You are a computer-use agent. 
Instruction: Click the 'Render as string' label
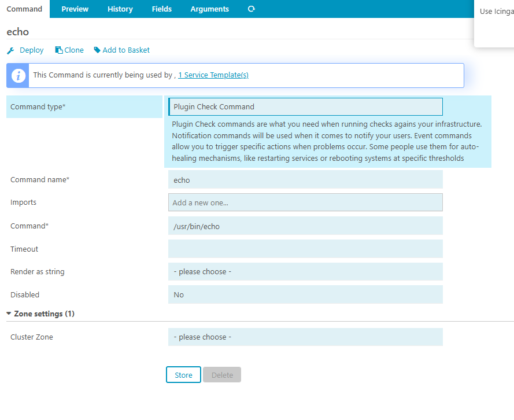pos(38,272)
